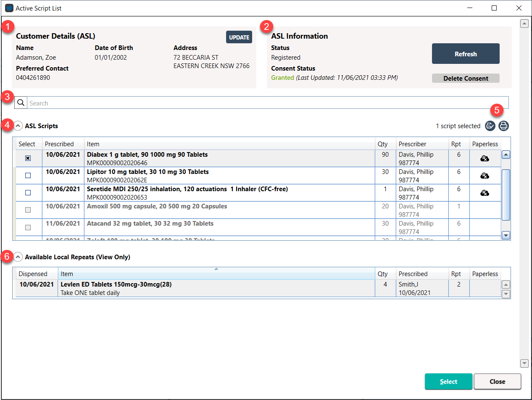532x400 pixels.
Task: Click the date of birth 01/01/2002
Action: coord(111,58)
